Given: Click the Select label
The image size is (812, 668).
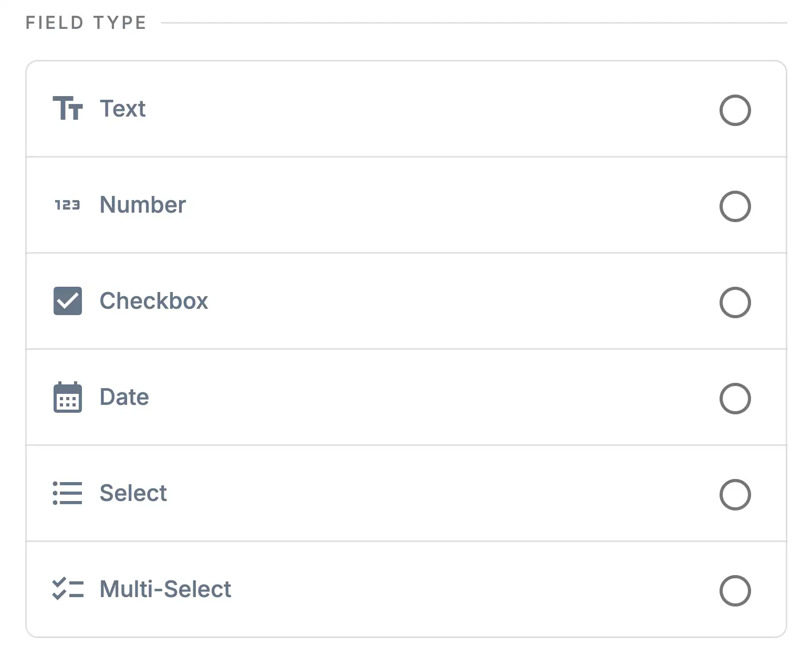Looking at the screenshot, I should click(x=133, y=493).
